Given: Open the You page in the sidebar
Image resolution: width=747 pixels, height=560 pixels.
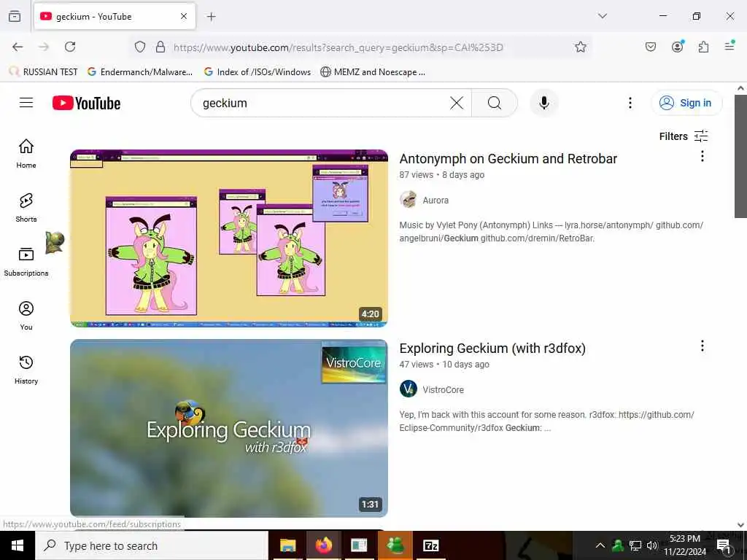Looking at the screenshot, I should (x=26, y=315).
